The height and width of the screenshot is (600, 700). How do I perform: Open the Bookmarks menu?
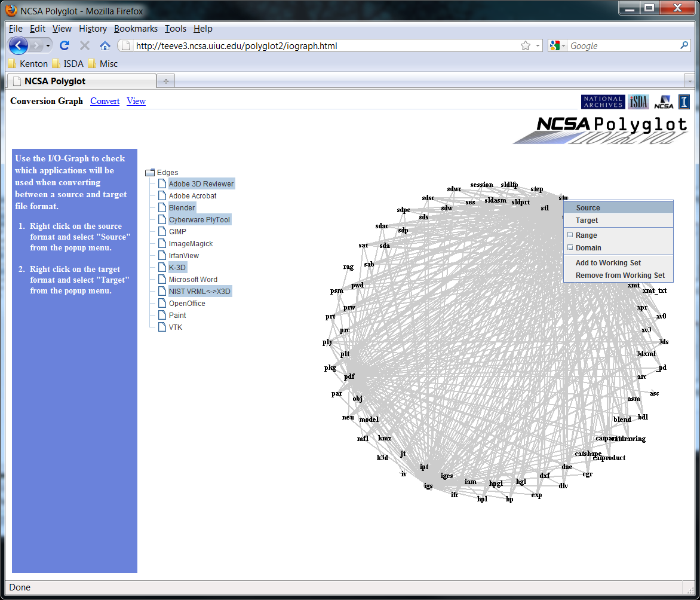pyautogui.click(x=136, y=29)
